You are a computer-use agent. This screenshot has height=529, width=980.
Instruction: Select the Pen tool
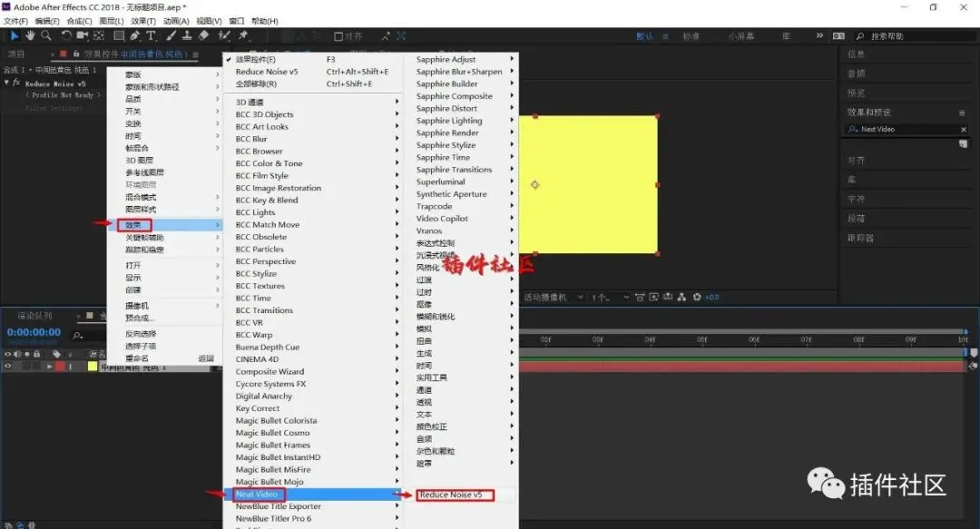click(135, 35)
